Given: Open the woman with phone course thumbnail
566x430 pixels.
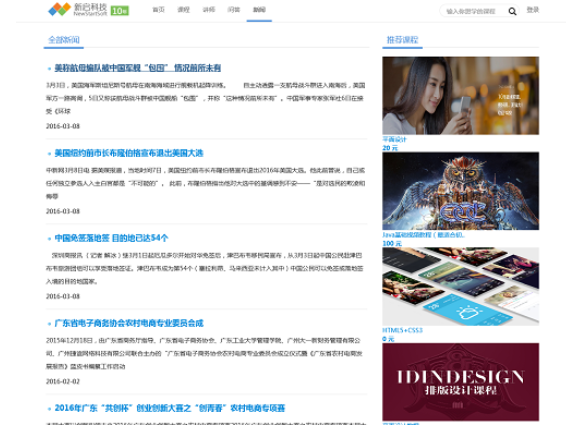Looking at the screenshot, I should (x=461, y=96).
